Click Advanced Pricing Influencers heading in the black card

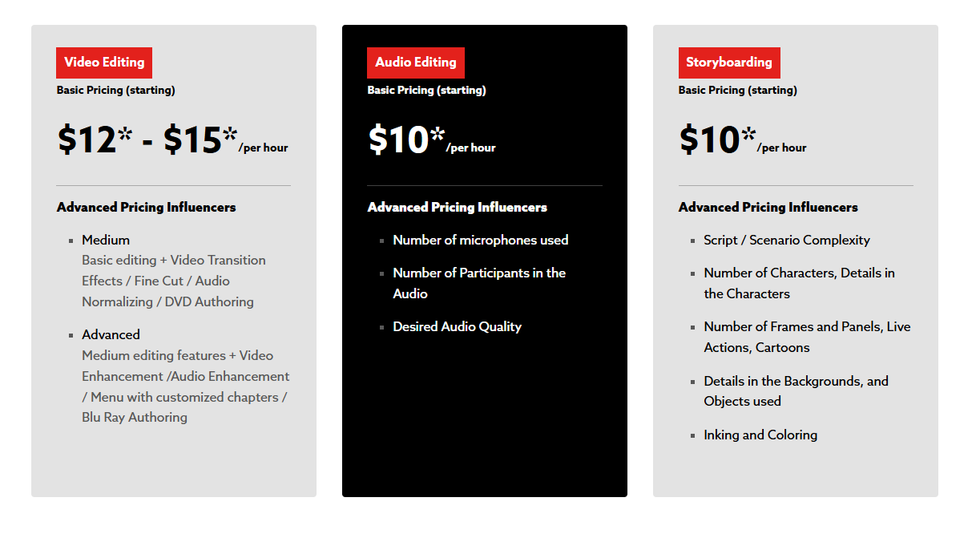coord(457,207)
